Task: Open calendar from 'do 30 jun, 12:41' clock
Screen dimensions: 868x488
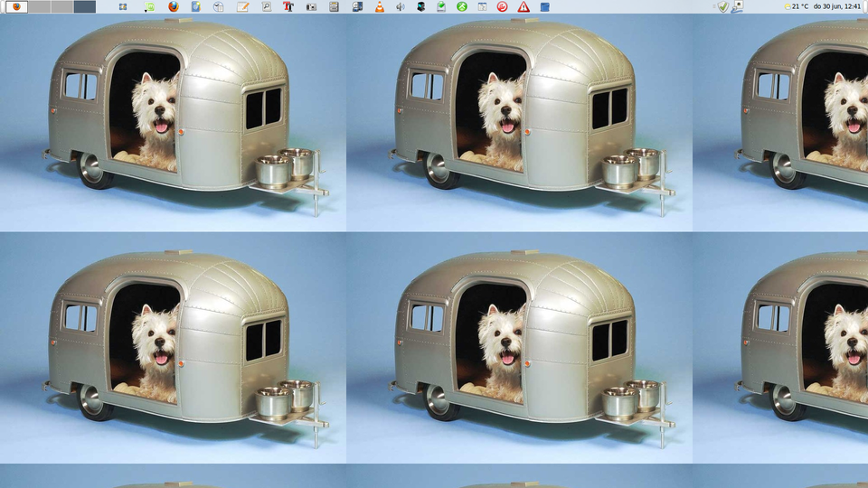Action: (x=837, y=6)
